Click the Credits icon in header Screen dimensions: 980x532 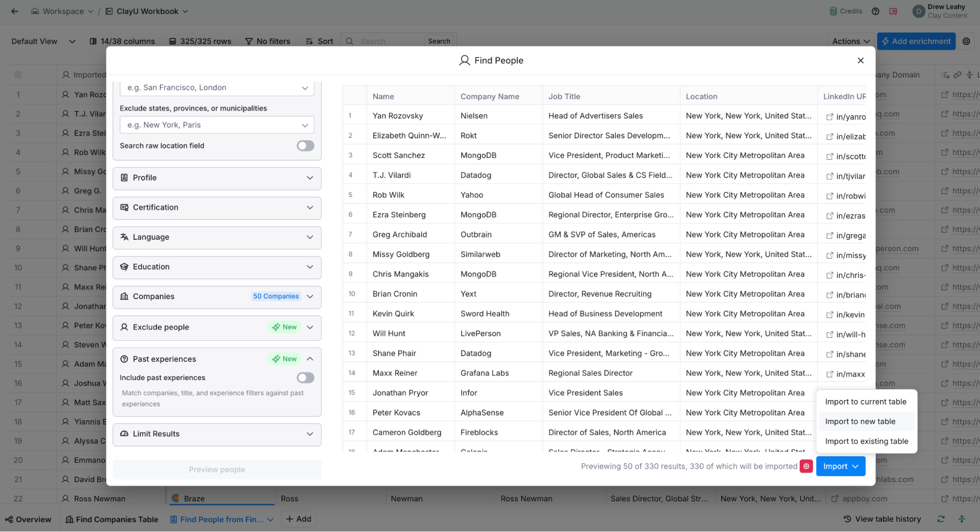833,11
